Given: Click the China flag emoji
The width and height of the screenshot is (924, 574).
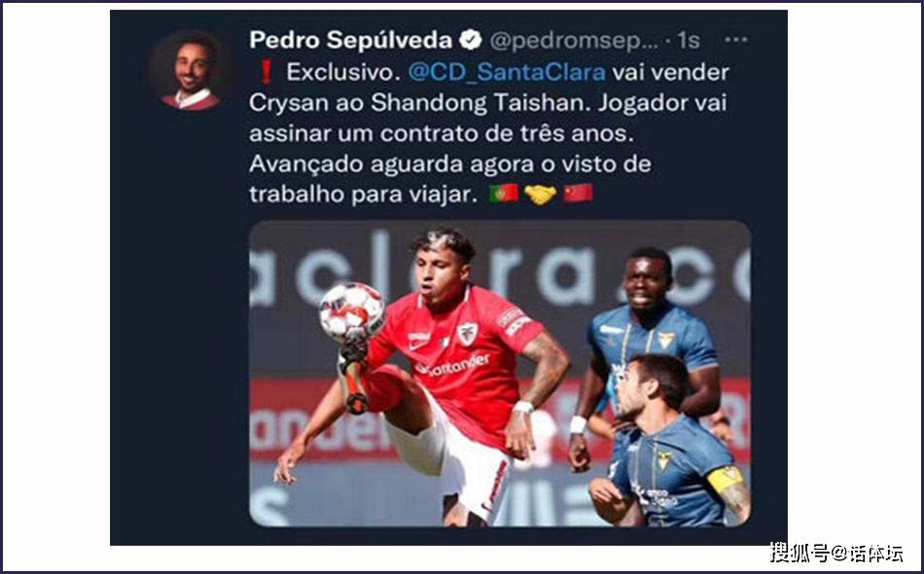Looking at the screenshot, I should 578,194.
